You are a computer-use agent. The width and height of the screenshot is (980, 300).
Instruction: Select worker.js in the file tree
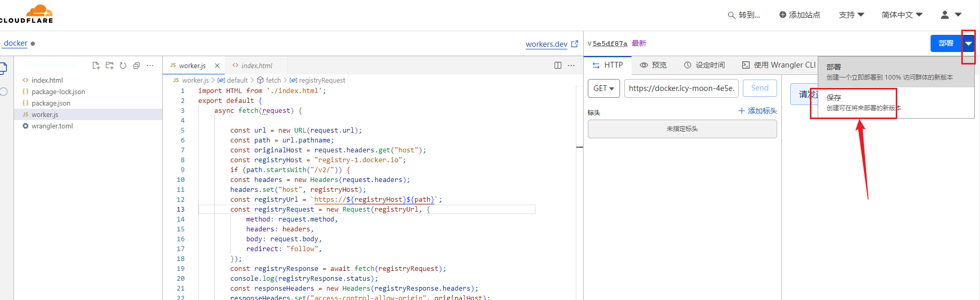(88, 114)
